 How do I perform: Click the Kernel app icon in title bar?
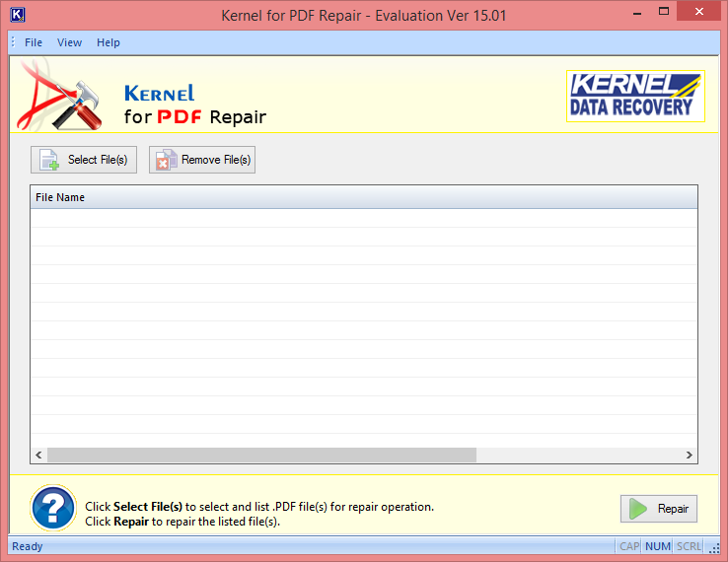[17, 15]
